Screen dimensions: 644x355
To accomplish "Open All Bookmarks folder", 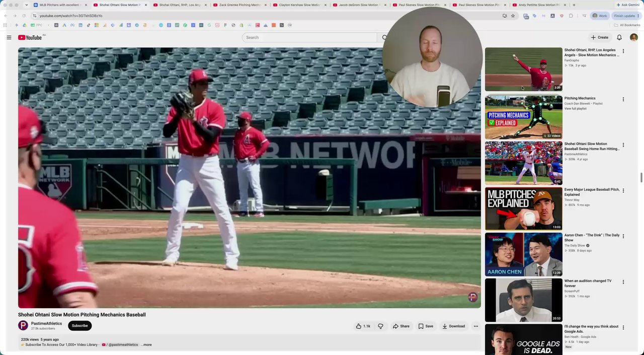I will pyautogui.click(x=627, y=25).
